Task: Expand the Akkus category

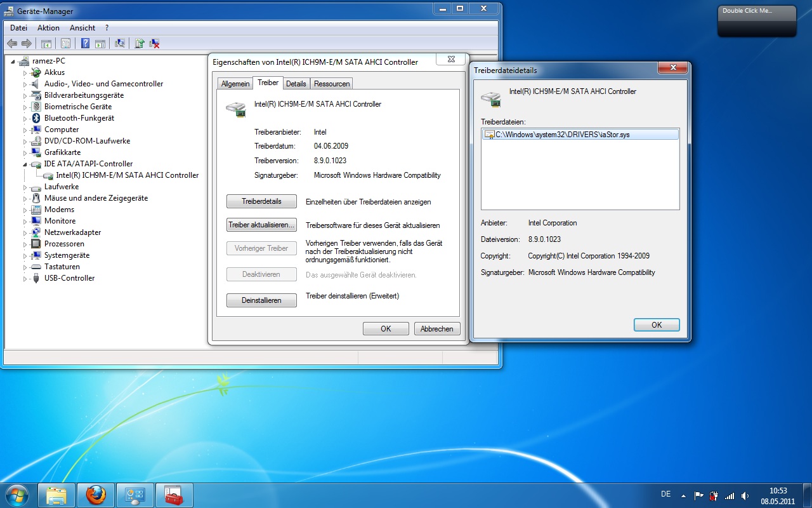Action: click(x=25, y=72)
